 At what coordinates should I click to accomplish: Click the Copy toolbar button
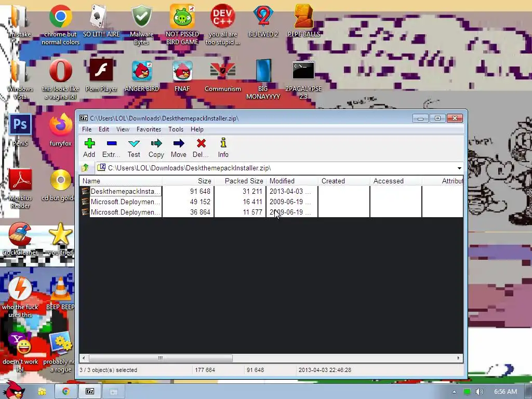coord(156,148)
